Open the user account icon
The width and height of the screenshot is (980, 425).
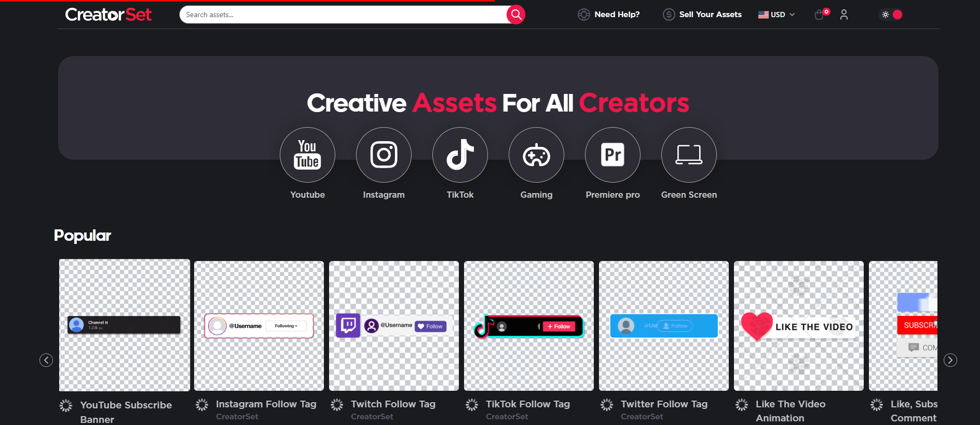coord(844,15)
